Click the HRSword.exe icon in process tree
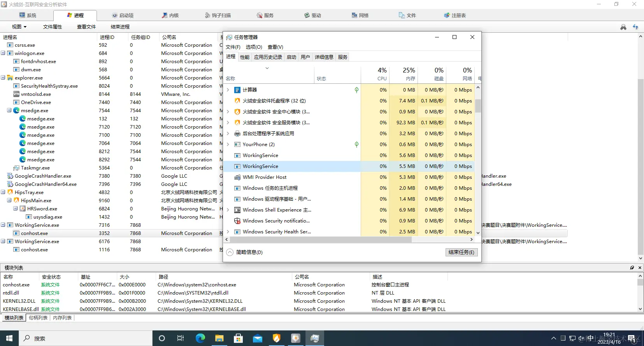The height and width of the screenshot is (346, 644). tap(23, 209)
